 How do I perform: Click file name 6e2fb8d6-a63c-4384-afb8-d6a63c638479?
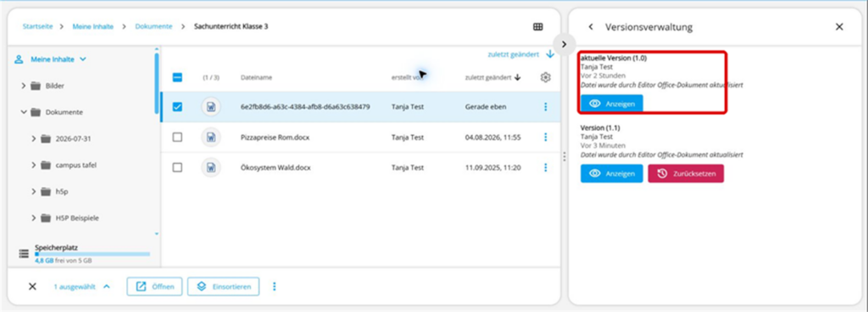[305, 107]
